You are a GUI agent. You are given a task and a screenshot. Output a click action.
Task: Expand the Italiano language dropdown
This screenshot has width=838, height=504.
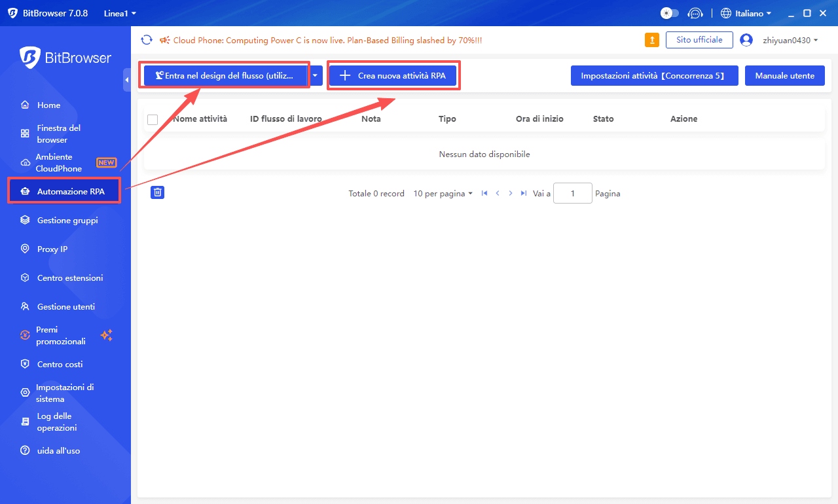point(746,12)
